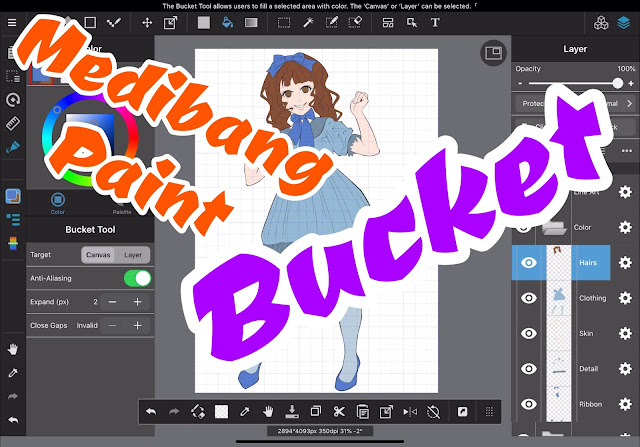Open settings gear for Ribbon layer
This screenshot has height=447, width=640.
tap(625, 404)
